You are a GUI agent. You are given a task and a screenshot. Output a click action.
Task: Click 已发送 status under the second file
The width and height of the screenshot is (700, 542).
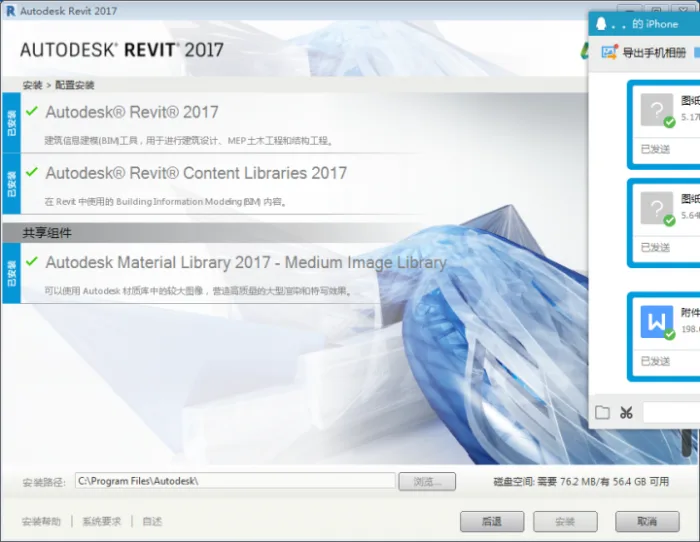(655, 247)
